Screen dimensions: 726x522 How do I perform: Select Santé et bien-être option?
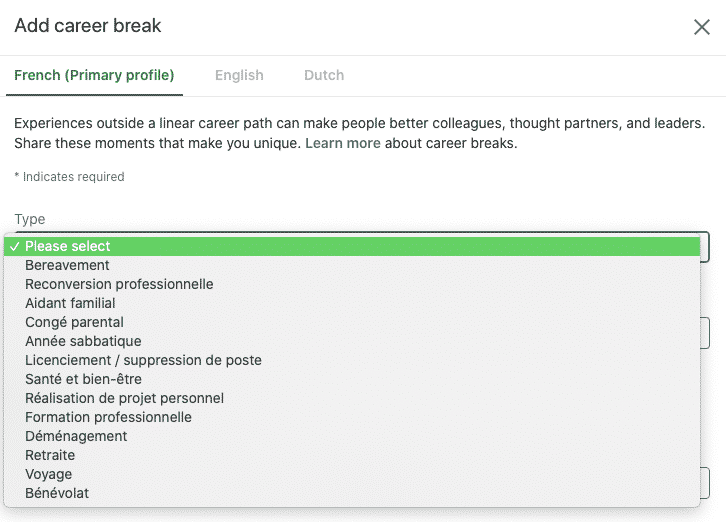click(x=83, y=379)
